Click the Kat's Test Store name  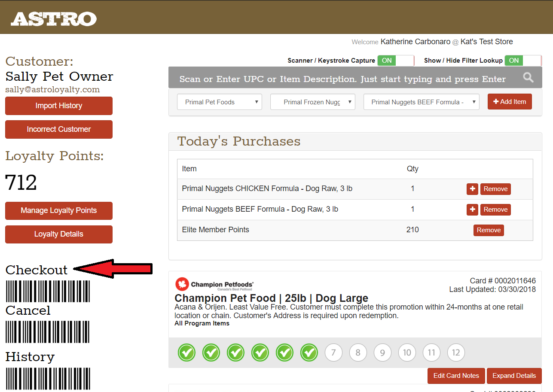487,42
